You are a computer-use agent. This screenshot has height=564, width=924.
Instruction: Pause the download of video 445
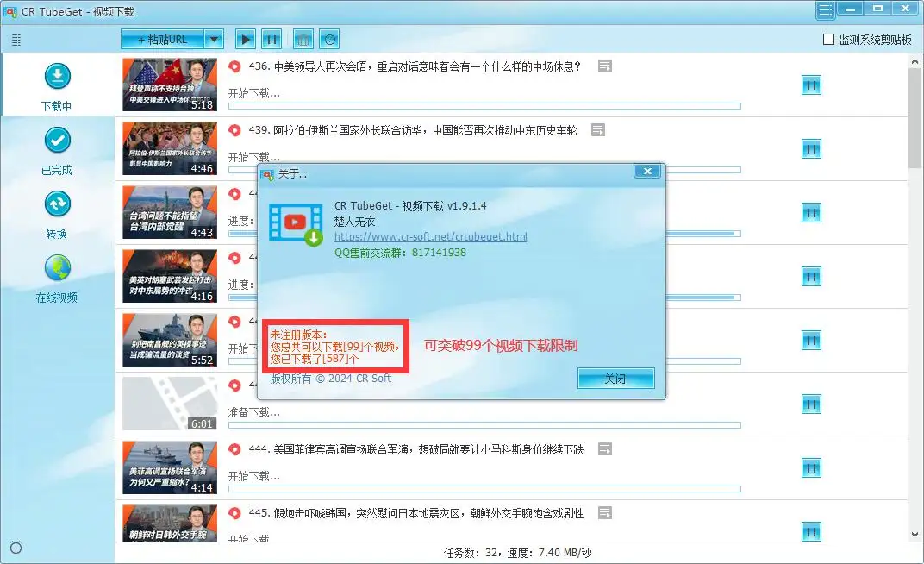point(811,531)
